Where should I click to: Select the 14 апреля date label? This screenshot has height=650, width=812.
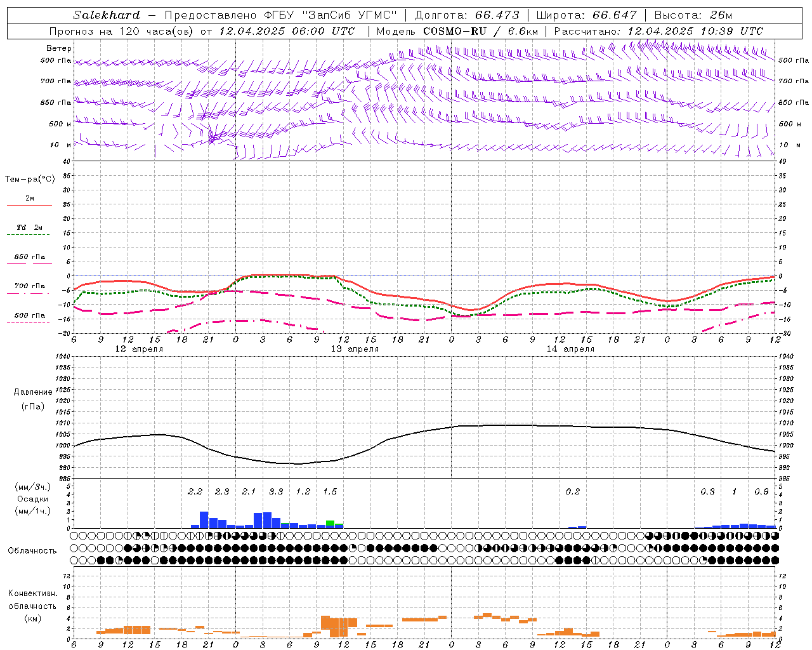570,349
